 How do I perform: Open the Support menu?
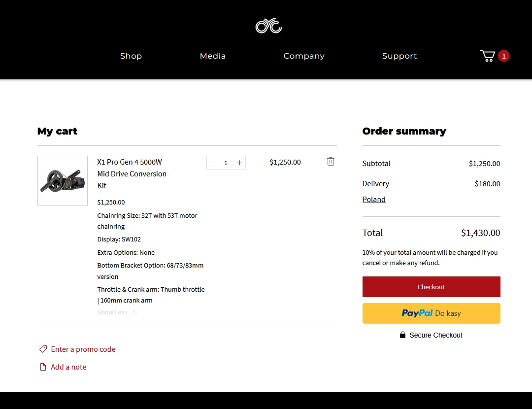(399, 56)
